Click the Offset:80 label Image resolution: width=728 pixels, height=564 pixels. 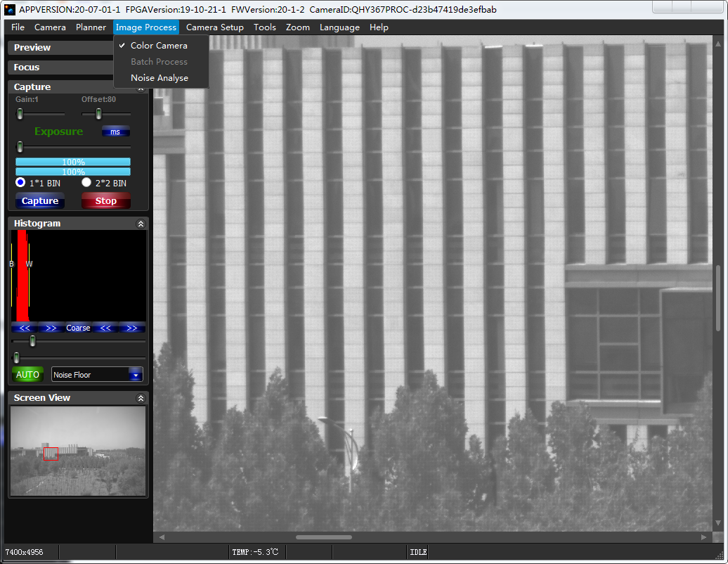click(98, 99)
